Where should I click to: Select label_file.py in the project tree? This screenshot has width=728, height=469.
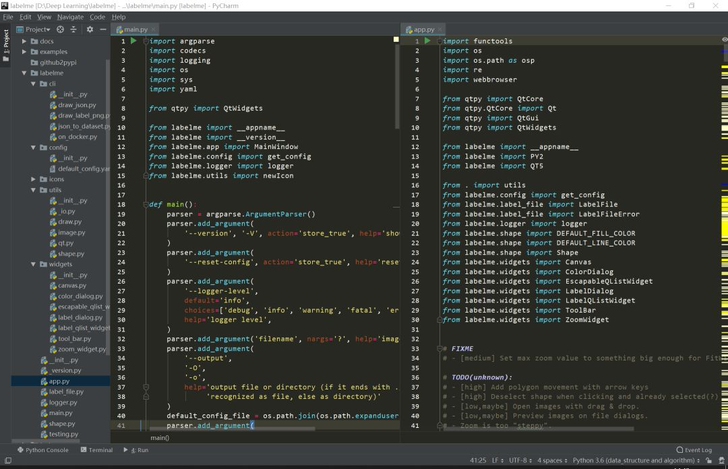[62, 392]
